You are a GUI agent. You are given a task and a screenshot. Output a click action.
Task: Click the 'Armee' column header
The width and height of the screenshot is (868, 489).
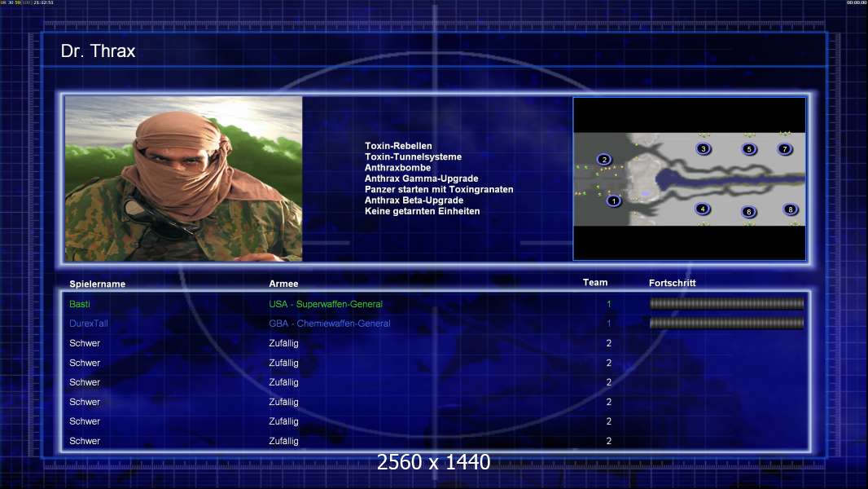click(x=283, y=284)
